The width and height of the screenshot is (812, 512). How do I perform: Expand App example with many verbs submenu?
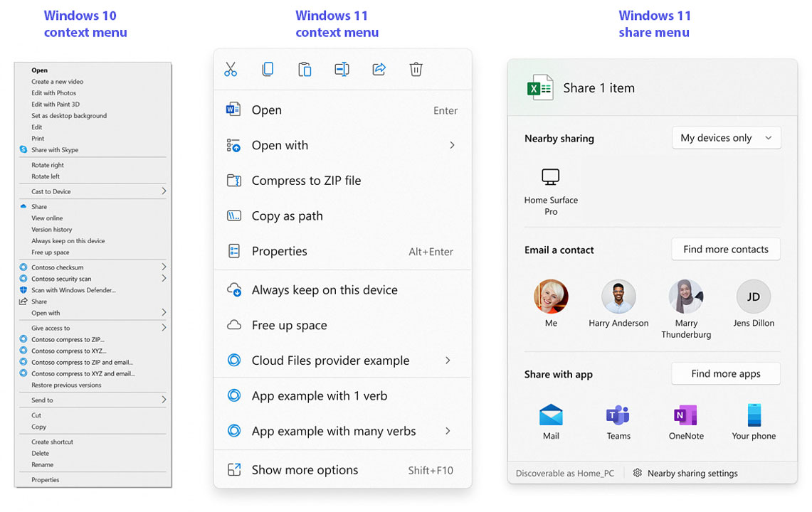coord(448,431)
